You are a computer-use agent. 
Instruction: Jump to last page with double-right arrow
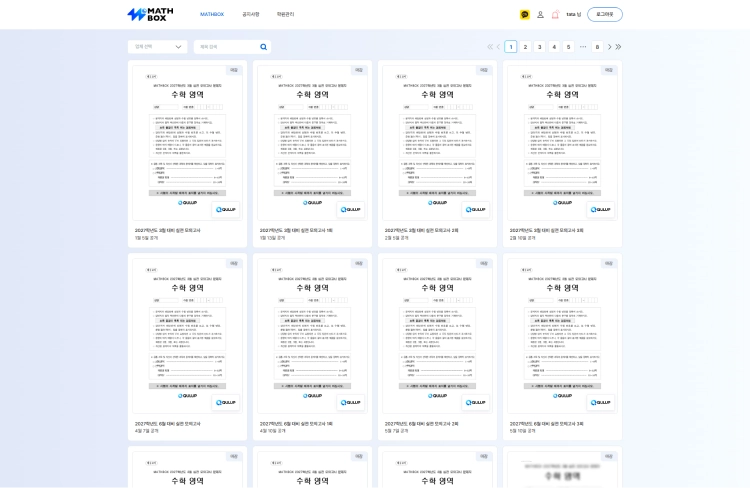coord(618,47)
